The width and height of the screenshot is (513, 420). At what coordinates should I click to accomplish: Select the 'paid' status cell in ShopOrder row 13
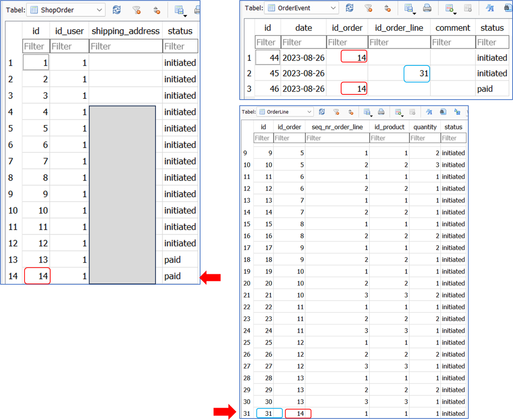(x=180, y=260)
